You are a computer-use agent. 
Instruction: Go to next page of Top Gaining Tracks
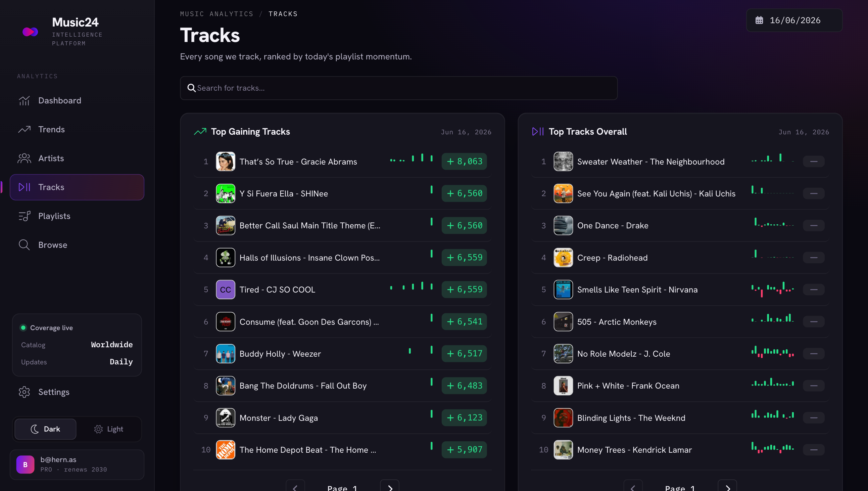pyautogui.click(x=389, y=487)
